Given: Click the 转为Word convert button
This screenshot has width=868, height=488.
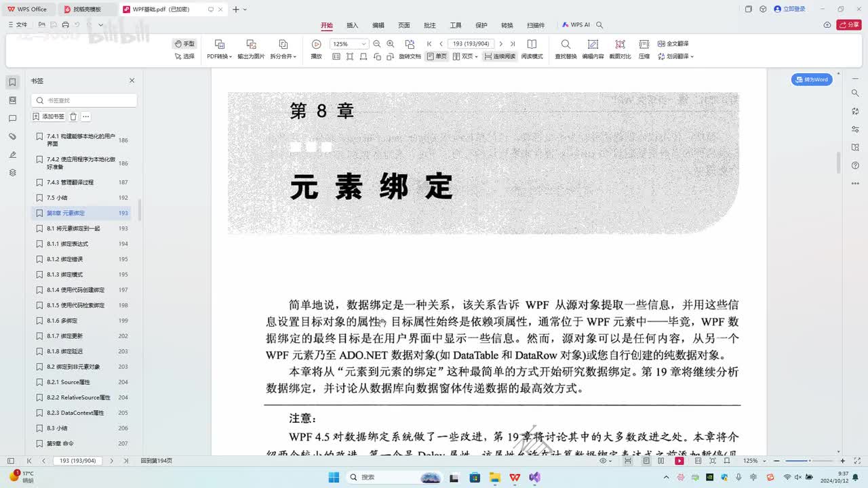Looking at the screenshot, I should (x=812, y=79).
